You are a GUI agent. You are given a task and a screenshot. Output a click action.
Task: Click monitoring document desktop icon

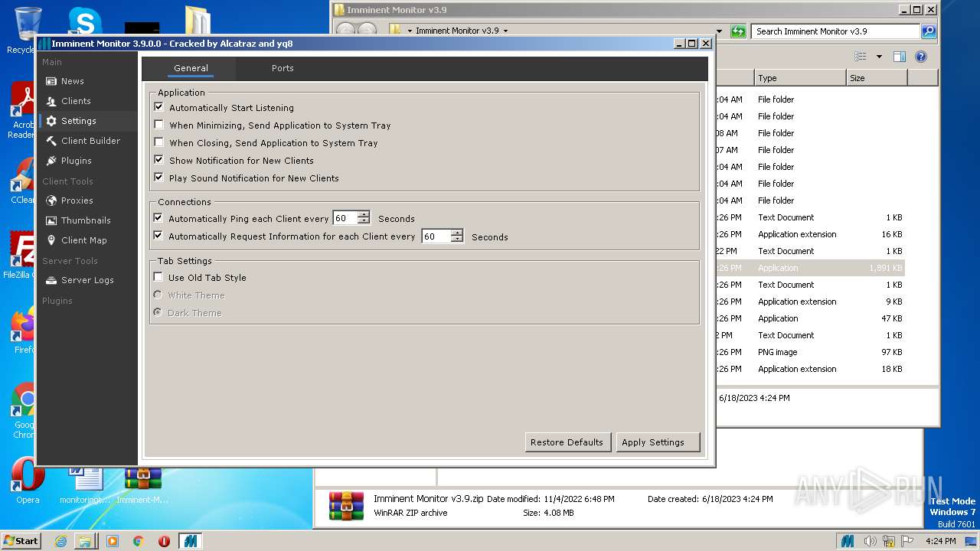click(x=85, y=484)
